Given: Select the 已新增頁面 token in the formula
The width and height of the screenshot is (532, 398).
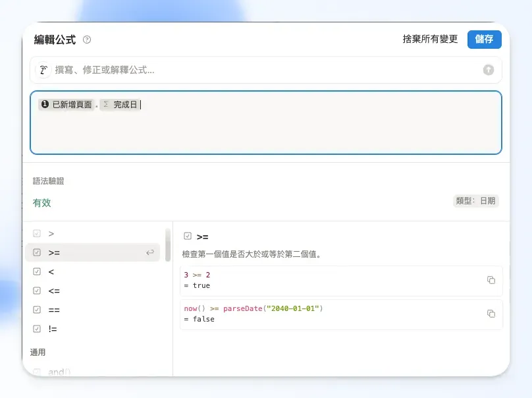Looking at the screenshot, I should (x=66, y=104).
